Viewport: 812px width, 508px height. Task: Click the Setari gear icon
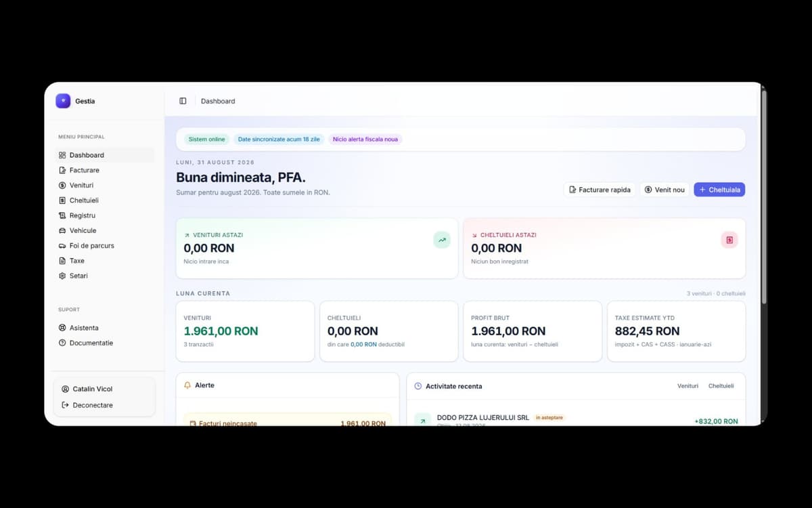(62, 276)
